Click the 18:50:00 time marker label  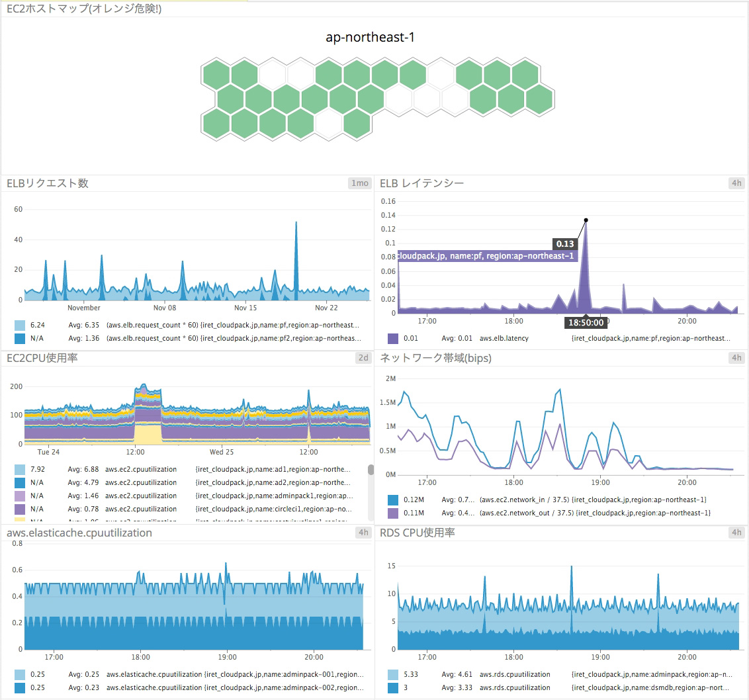[x=585, y=323]
